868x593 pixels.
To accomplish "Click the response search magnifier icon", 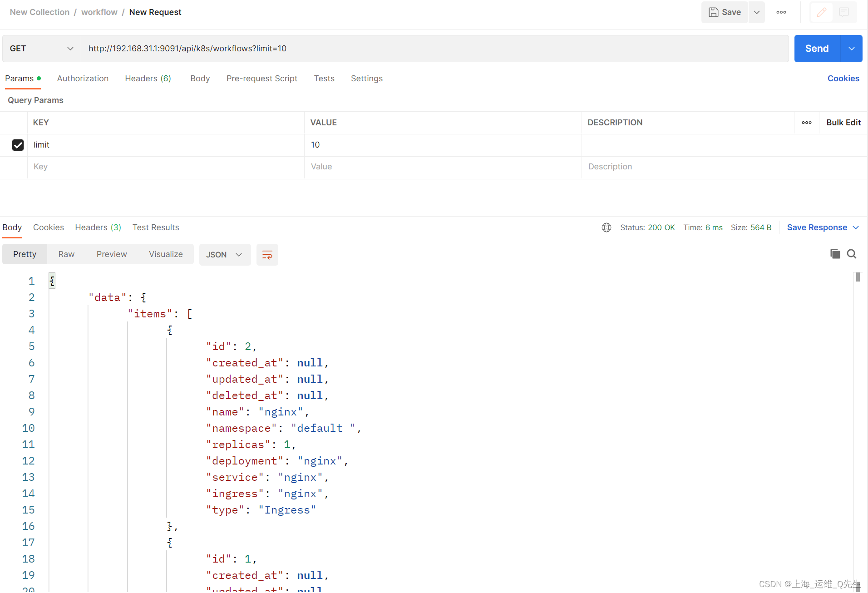I will (x=852, y=254).
